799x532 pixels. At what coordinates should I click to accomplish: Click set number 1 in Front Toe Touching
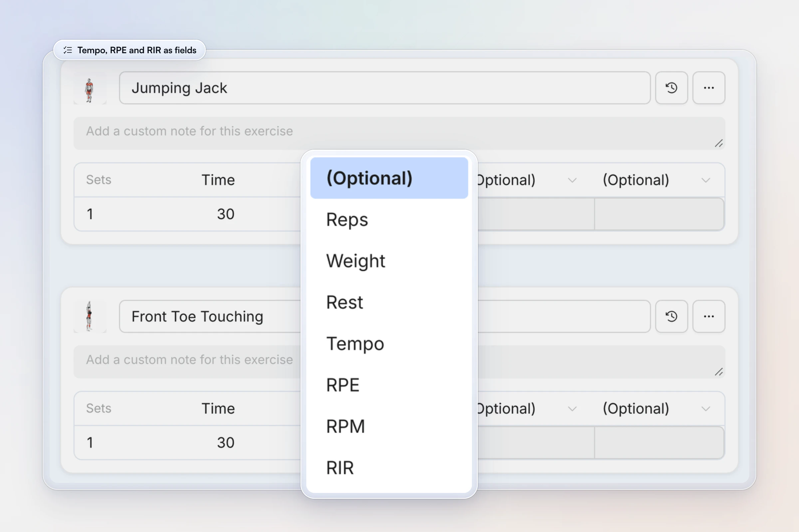pos(90,443)
